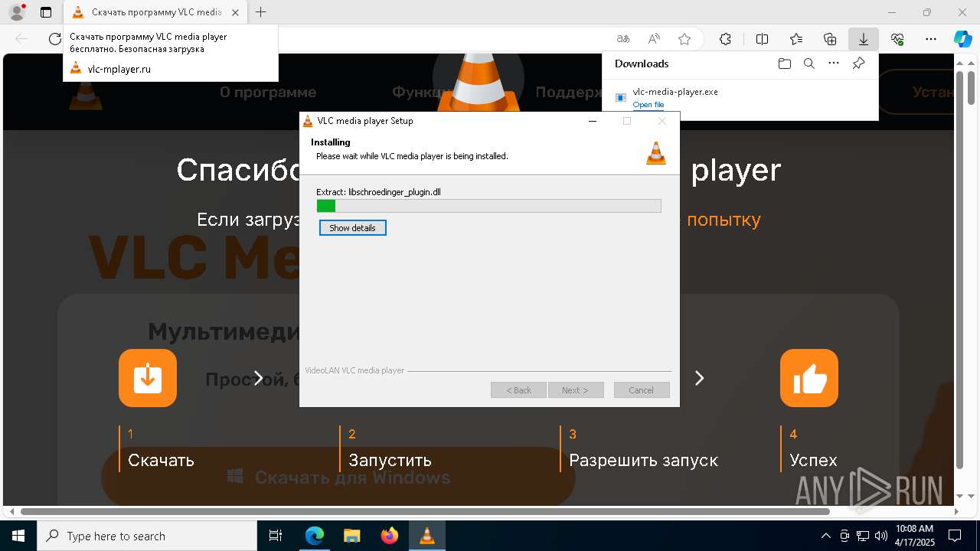
Task: Open File Explorer from taskbar
Action: tap(351, 536)
